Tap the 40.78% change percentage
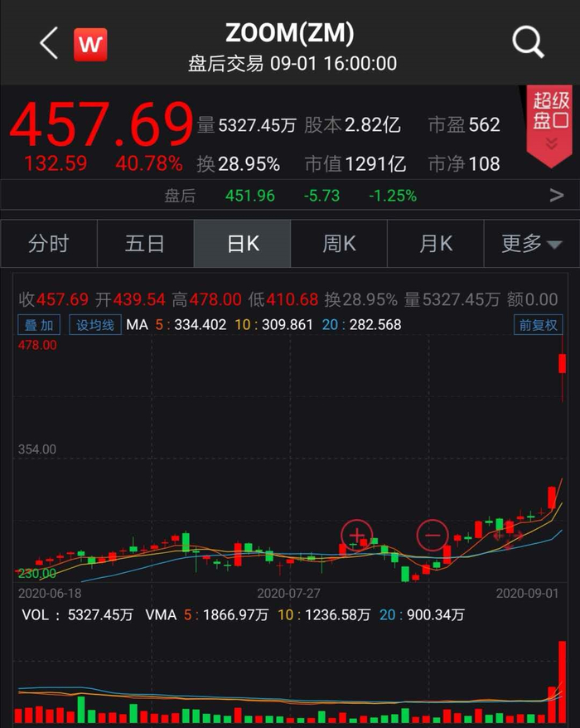580x728 pixels. [x=149, y=163]
